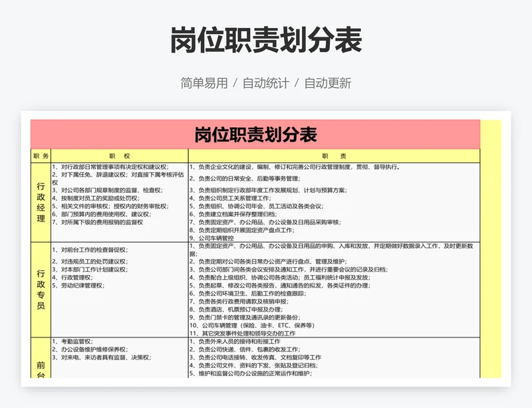Select the 职责 column header cell
532x408 pixels.
point(334,156)
